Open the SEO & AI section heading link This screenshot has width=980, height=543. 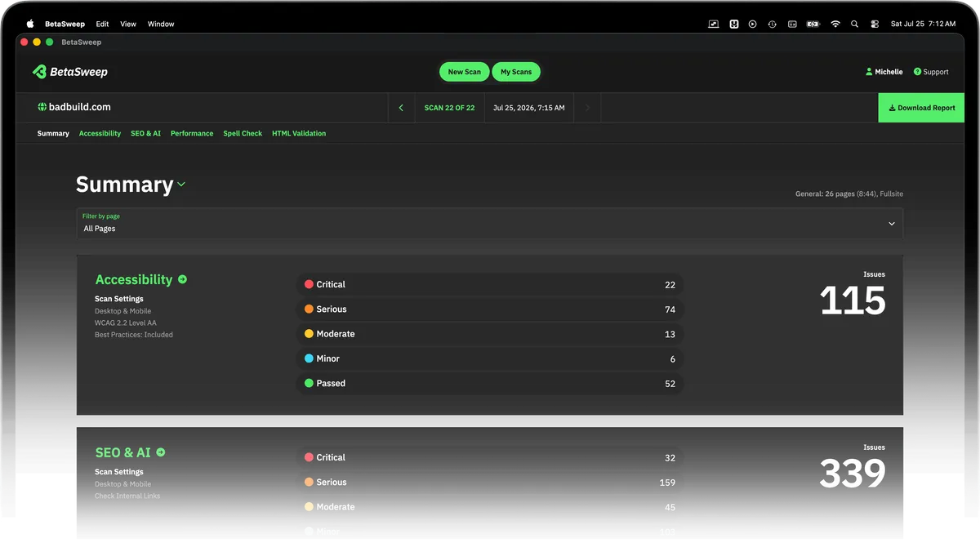point(123,452)
